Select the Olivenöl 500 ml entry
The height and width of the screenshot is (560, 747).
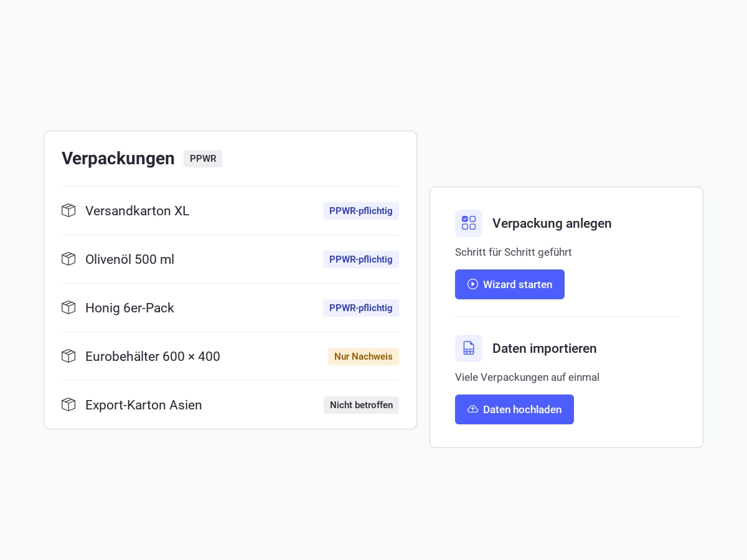[230, 259]
